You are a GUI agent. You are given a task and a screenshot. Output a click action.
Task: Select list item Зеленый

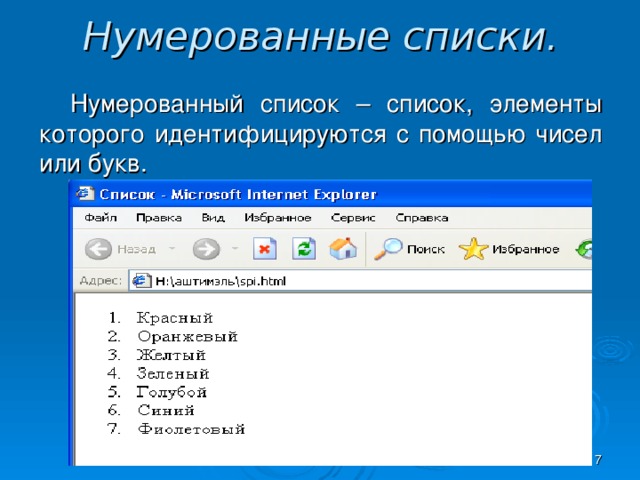coord(173,373)
